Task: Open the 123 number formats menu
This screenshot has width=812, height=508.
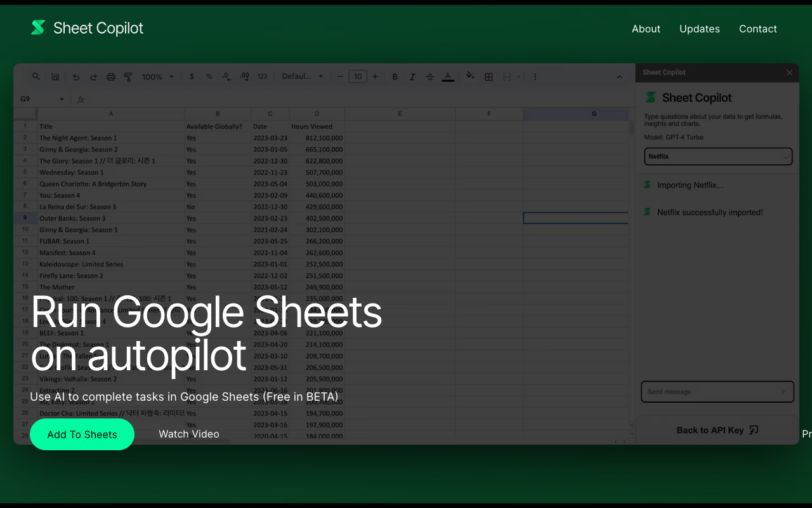Action: point(262,76)
